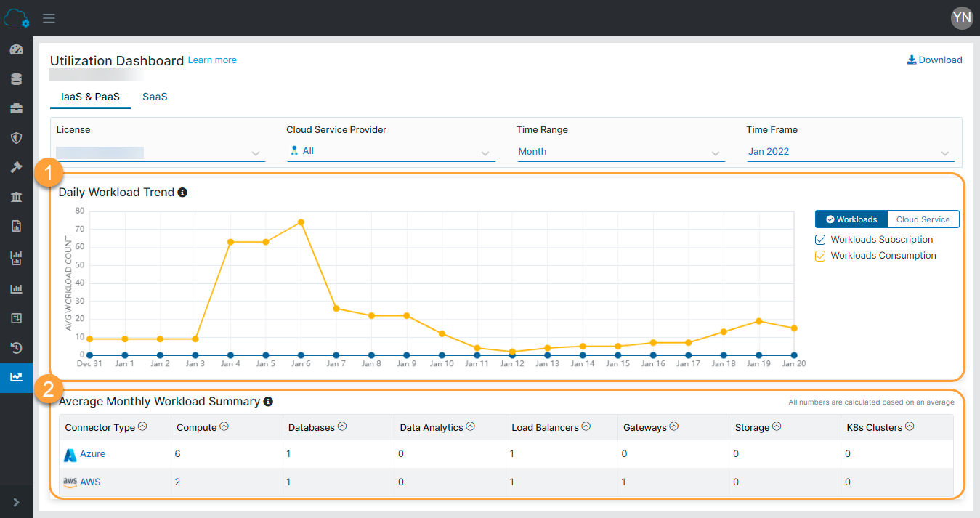Click the Download button at top right
This screenshot has width=980, height=518.
934,60
